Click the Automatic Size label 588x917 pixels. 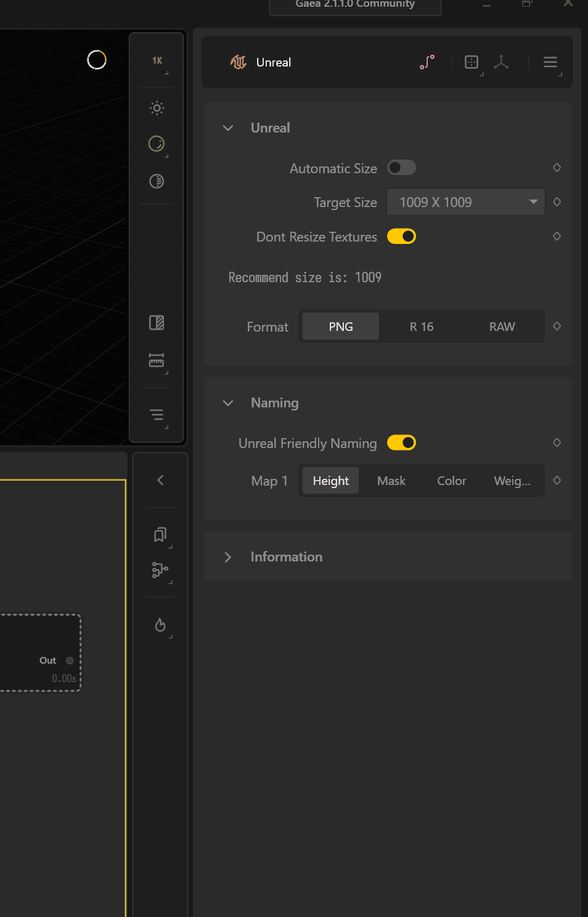(333, 168)
